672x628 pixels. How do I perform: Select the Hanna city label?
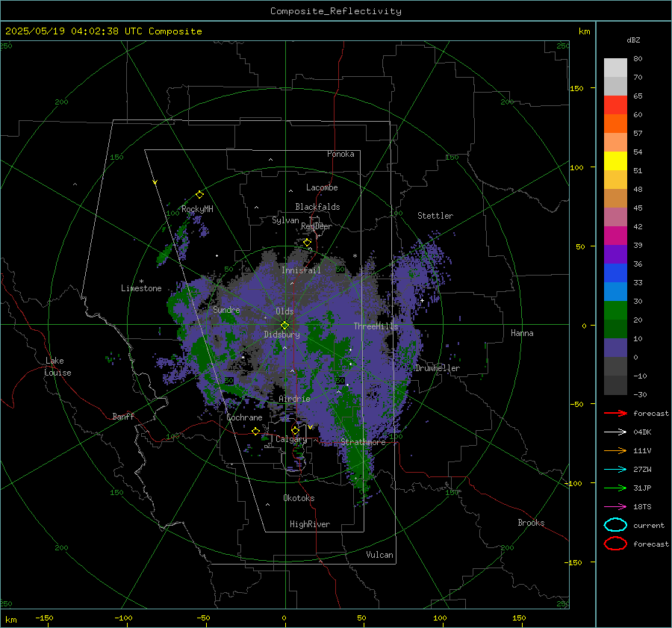pos(522,333)
